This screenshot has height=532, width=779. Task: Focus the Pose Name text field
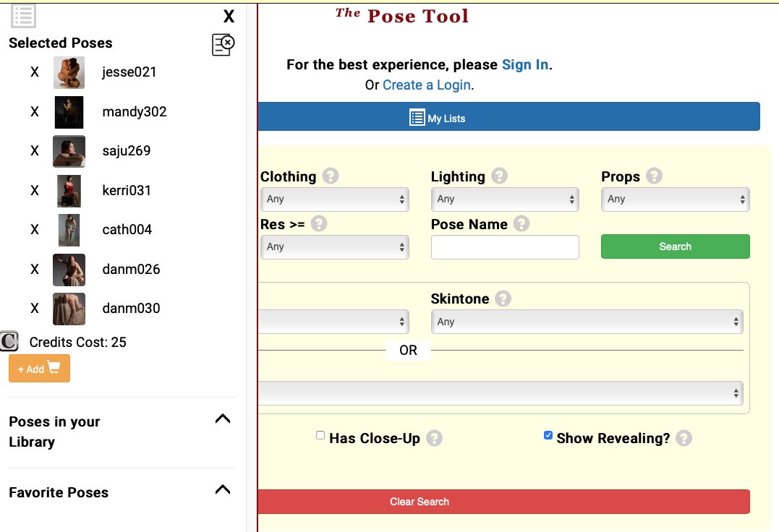(505, 247)
